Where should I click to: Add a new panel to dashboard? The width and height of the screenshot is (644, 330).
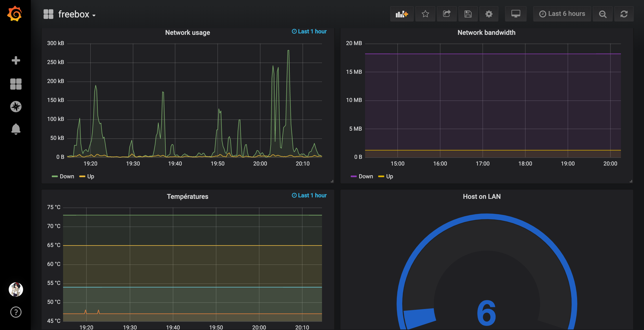[402, 14]
